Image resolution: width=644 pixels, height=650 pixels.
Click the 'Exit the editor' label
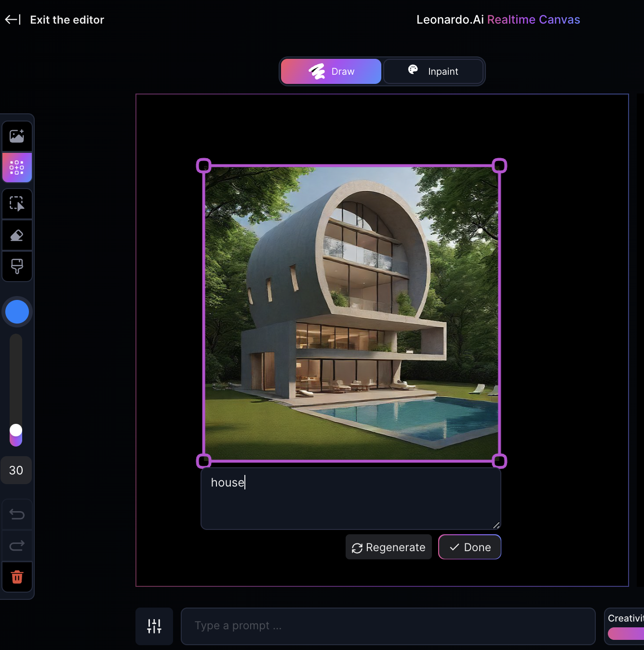point(67,20)
